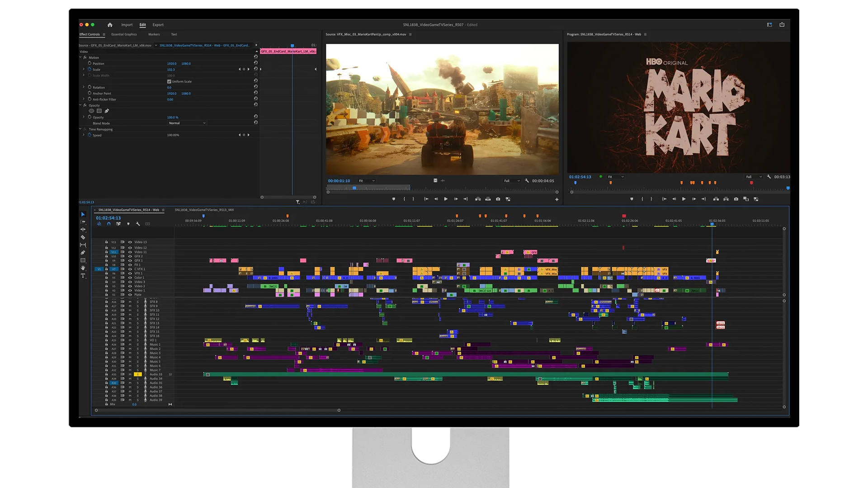
Task: Select the Hand tool
Action: 83,268
